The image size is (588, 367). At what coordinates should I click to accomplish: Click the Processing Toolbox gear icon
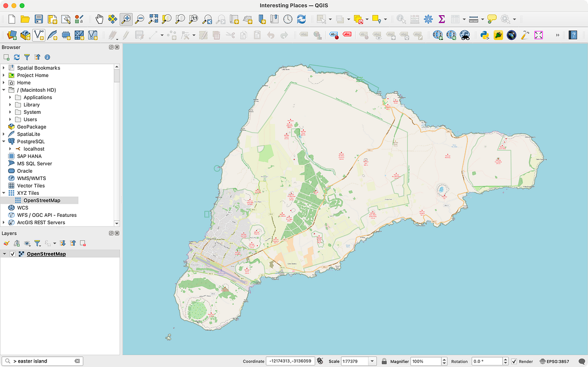tap(428, 19)
